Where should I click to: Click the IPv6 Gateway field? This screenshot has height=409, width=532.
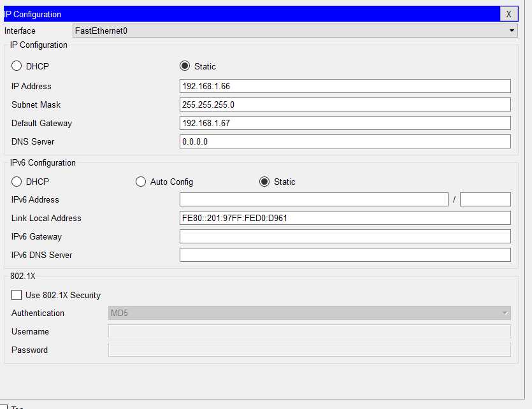coord(345,236)
